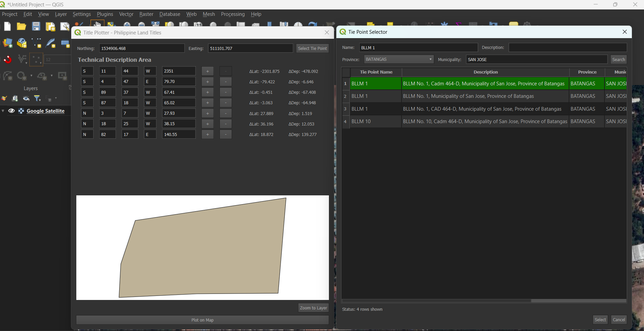Screen dimensions: 644x331
Task: Open the Database menu
Action: [170, 14]
